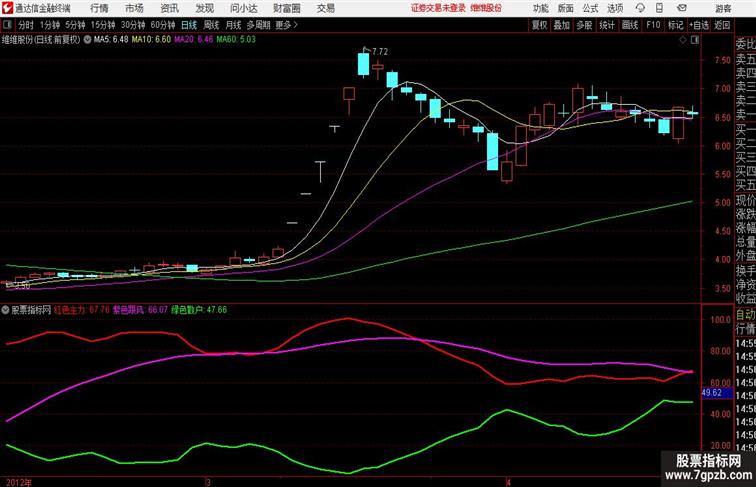Viewport: 756px width, 487px height.
Task: Switch to the 月线 monthly tab
Action: [233, 25]
